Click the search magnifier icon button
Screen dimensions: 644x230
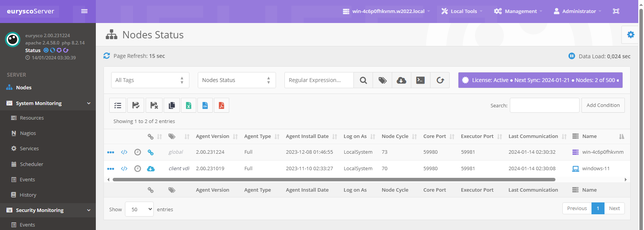tap(363, 80)
